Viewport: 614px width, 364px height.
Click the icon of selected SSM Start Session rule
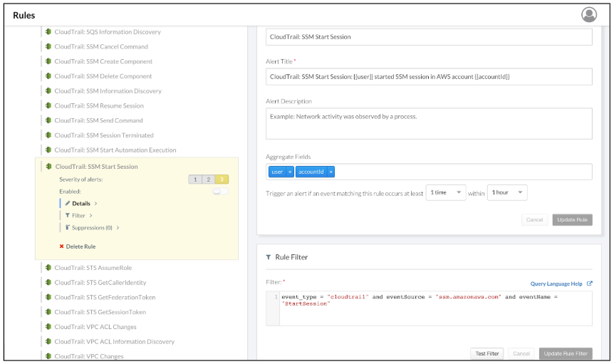click(x=48, y=167)
